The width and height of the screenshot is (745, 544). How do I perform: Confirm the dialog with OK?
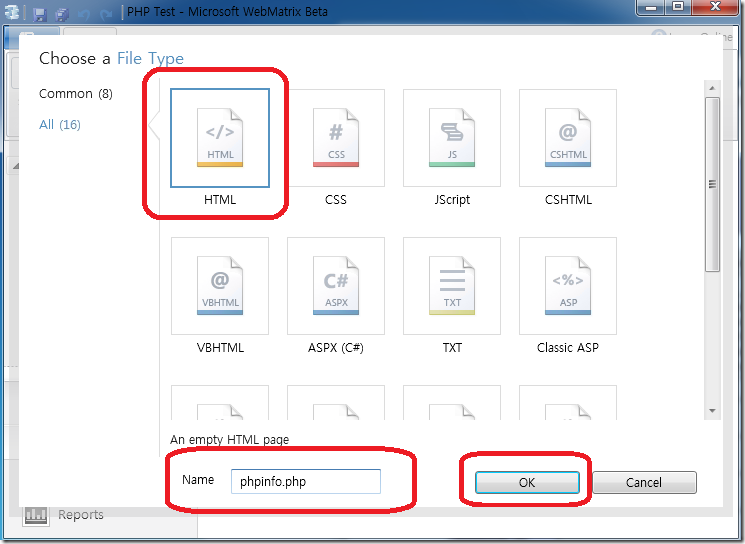(x=527, y=483)
